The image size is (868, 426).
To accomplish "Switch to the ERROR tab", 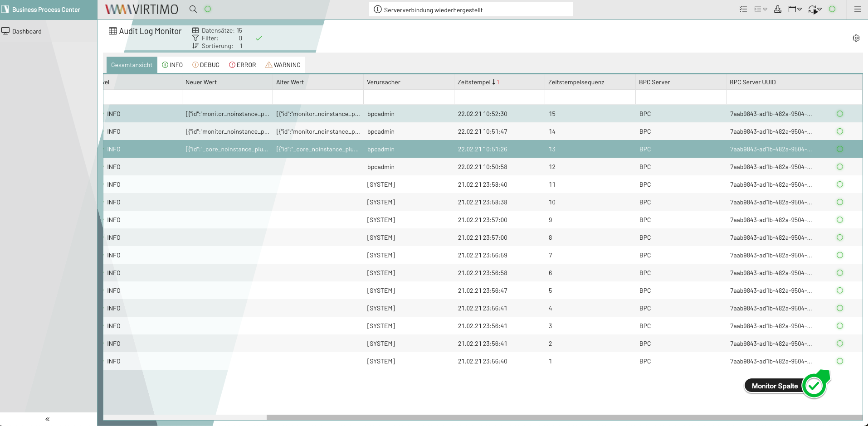I will click(243, 65).
